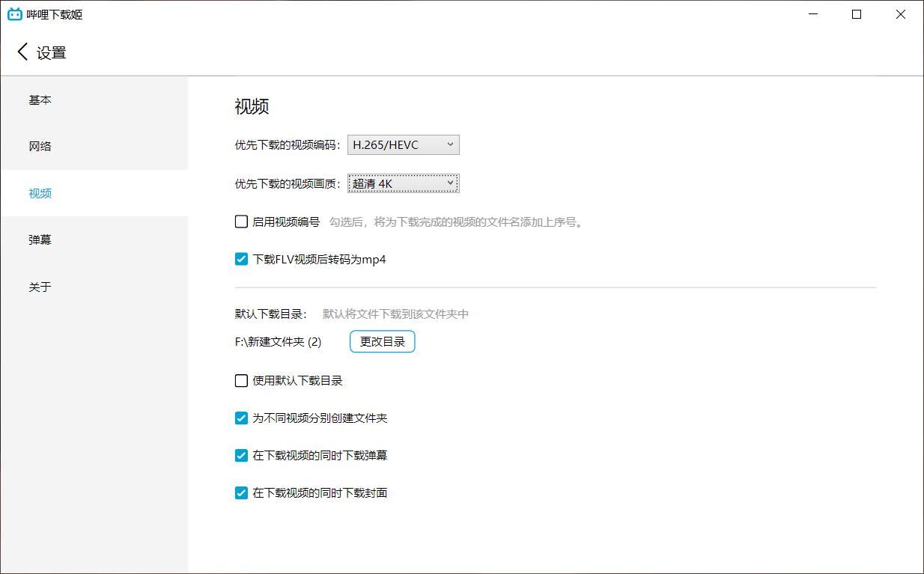Go back using the arrow beside 设置
924x574 pixels.
pyautogui.click(x=22, y=52)
